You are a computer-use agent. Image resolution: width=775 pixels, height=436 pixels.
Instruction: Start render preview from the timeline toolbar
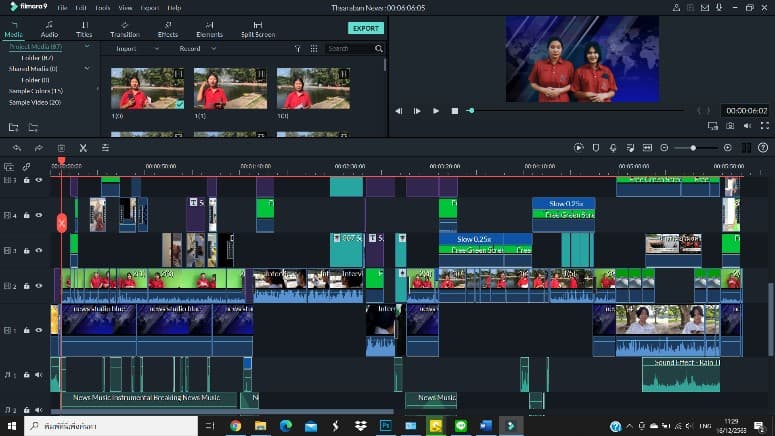click(x=579, y=148)
